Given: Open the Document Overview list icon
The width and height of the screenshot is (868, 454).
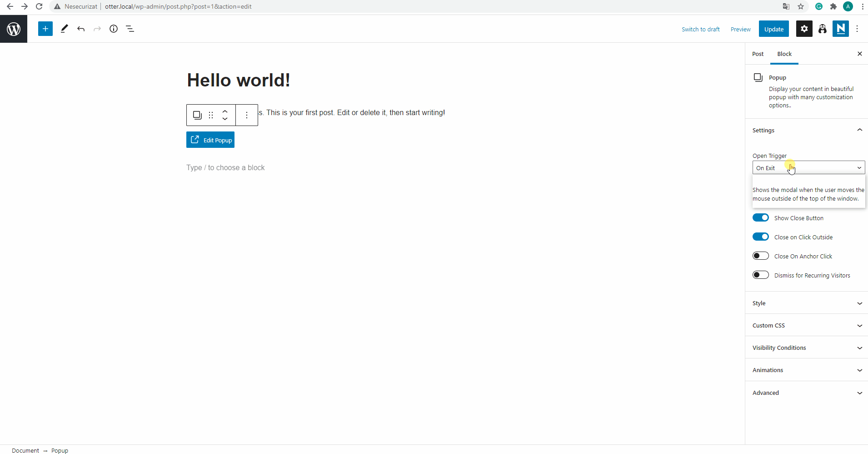Looking at the screenshot, I should pos(130,28).
